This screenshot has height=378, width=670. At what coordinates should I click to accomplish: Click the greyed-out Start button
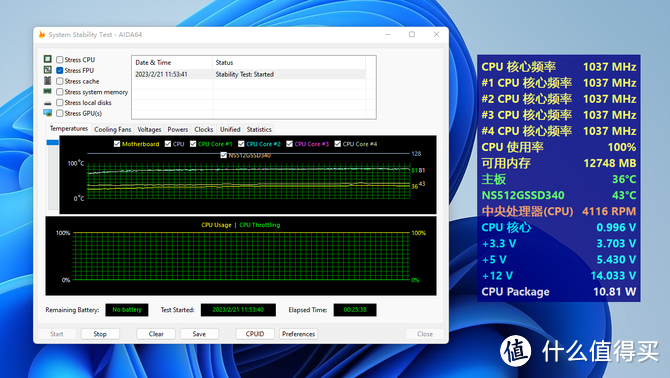coord(57,334)
